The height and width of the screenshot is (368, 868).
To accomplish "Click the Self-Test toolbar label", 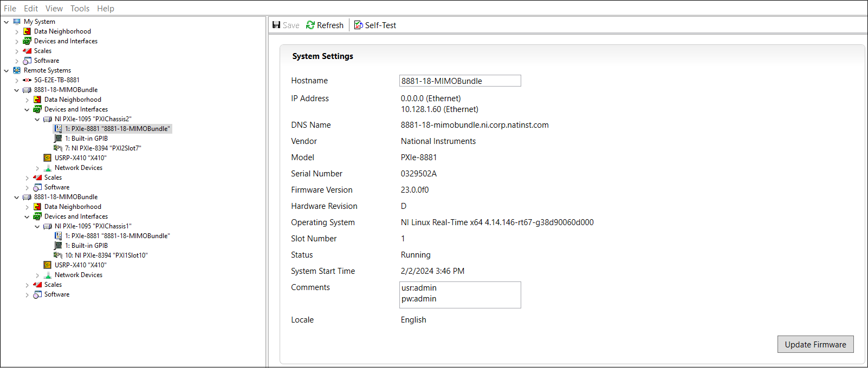I will [380, 25].
